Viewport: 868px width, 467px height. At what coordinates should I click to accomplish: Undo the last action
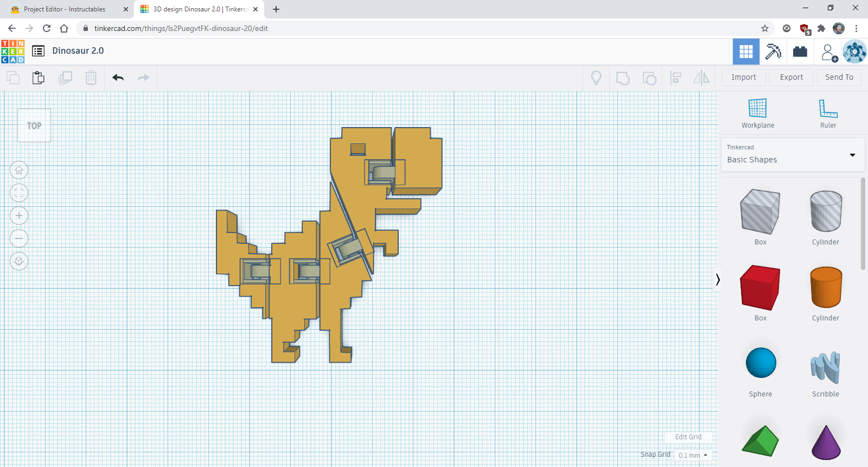click(118, 78)
